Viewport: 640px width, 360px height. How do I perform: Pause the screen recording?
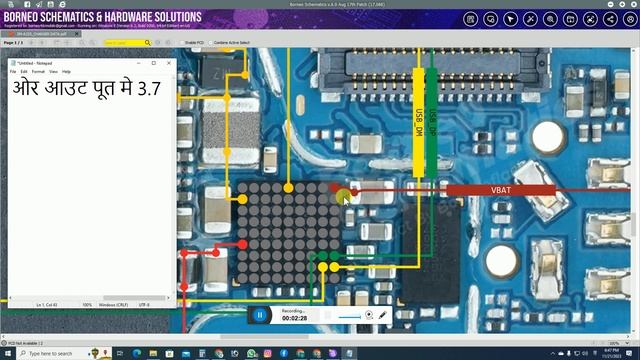point(260,315)
